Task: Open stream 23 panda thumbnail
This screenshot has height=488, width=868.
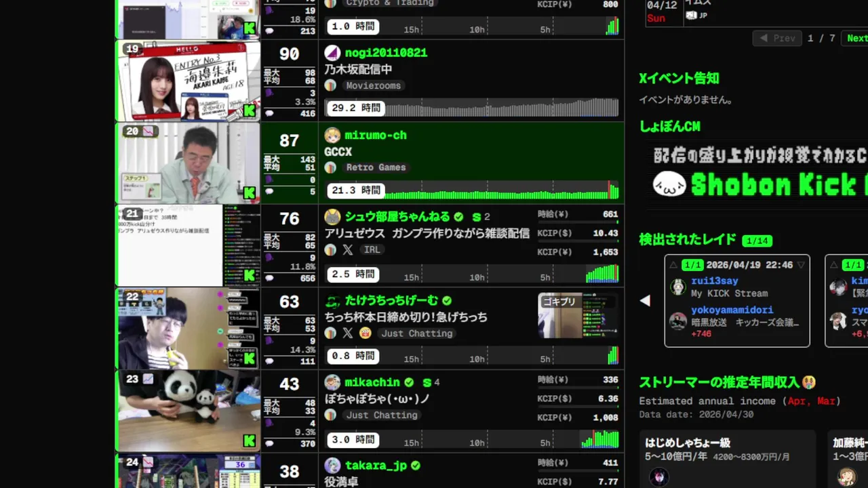Action: [x=189, y=411]
